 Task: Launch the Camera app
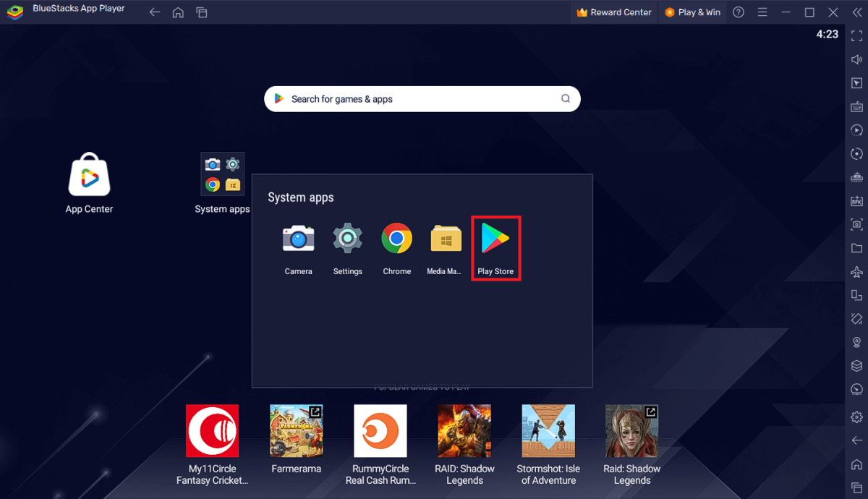point(299,239)
